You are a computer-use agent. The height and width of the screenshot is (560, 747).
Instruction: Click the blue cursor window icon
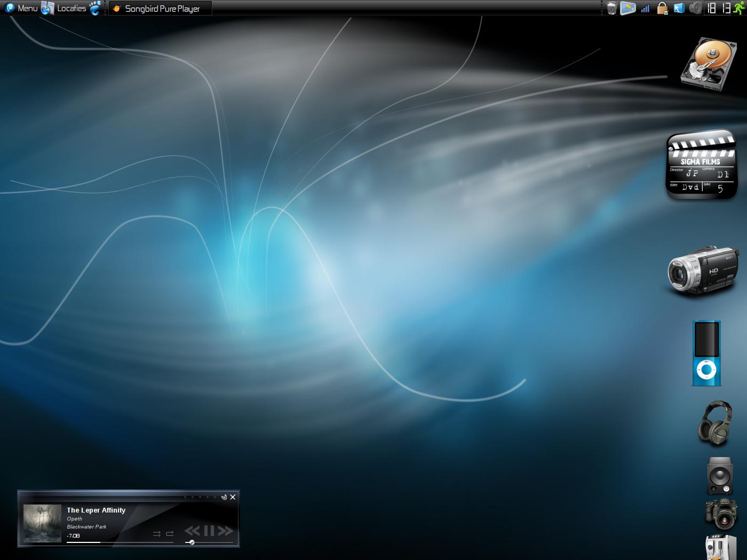(x=679, y=8)
